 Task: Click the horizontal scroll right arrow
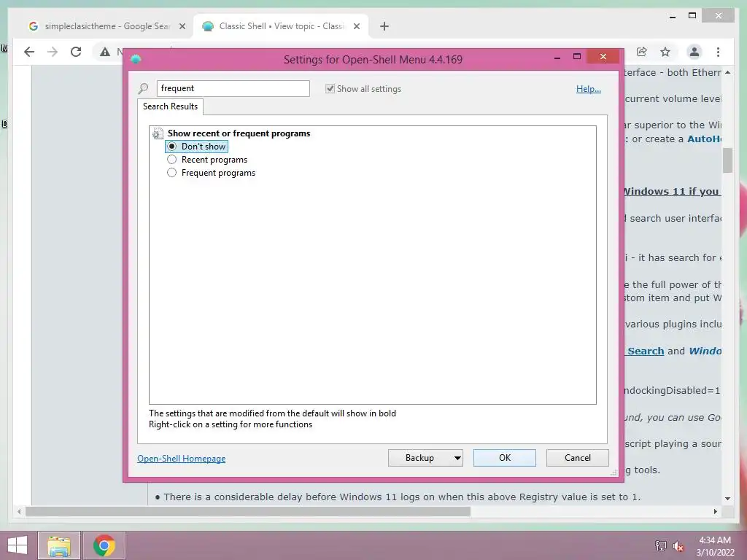pyautogui.click(x=716, y=511)
